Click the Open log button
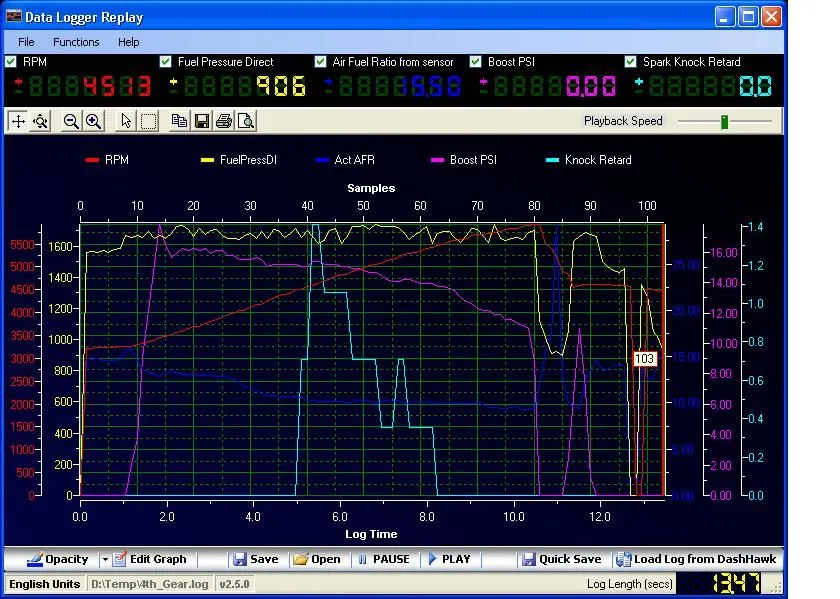Image resolution: width=840 pixels, height=599 pixels. coord(317,559)
